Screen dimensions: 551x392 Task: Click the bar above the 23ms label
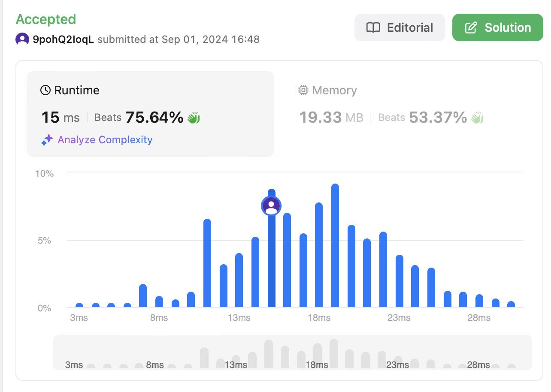tap(399, 281)
